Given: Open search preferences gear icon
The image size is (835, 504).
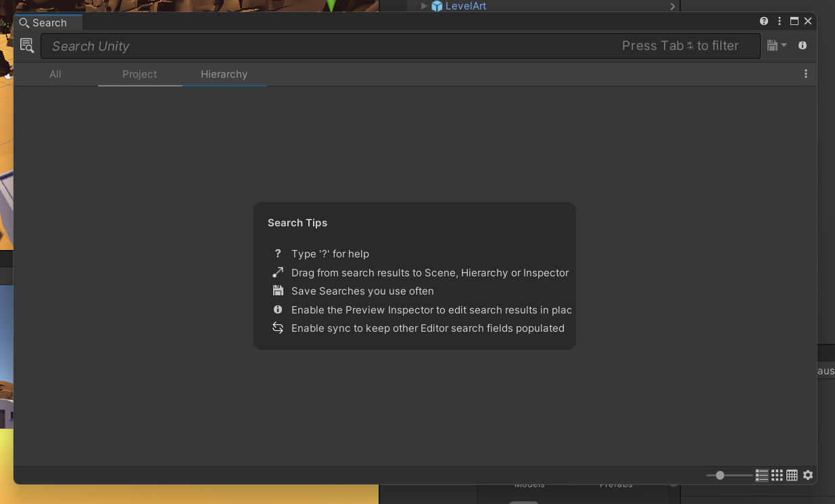Looking at the screenshot, I should (808, 476).
